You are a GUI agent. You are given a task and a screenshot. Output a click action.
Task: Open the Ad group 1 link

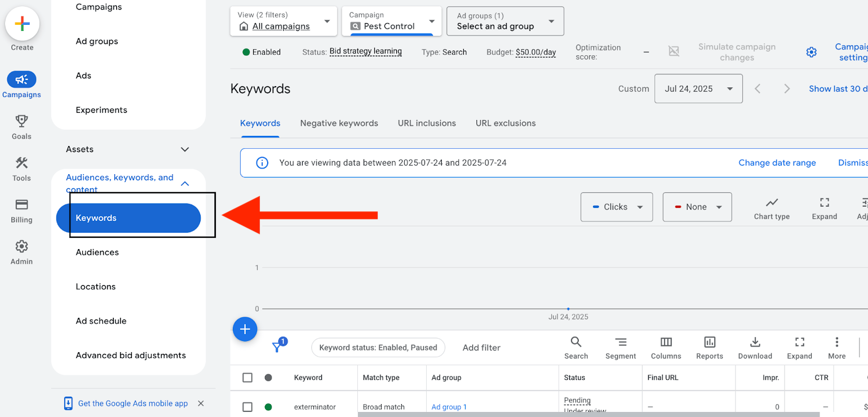449,407
